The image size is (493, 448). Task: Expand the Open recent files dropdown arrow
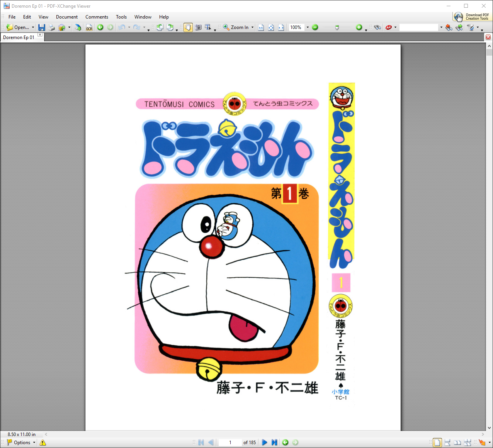click(33, 27)
